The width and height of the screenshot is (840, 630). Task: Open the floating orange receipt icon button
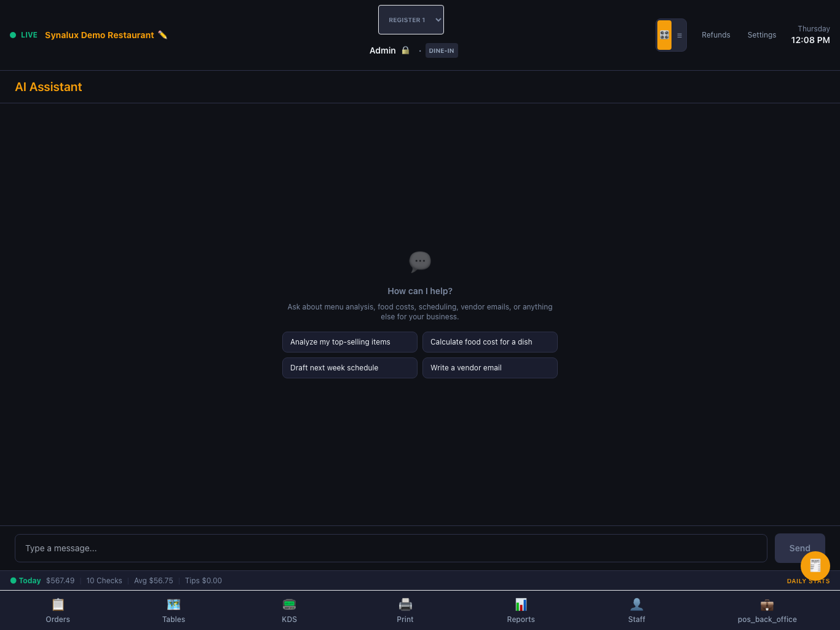tap(815, 566)
